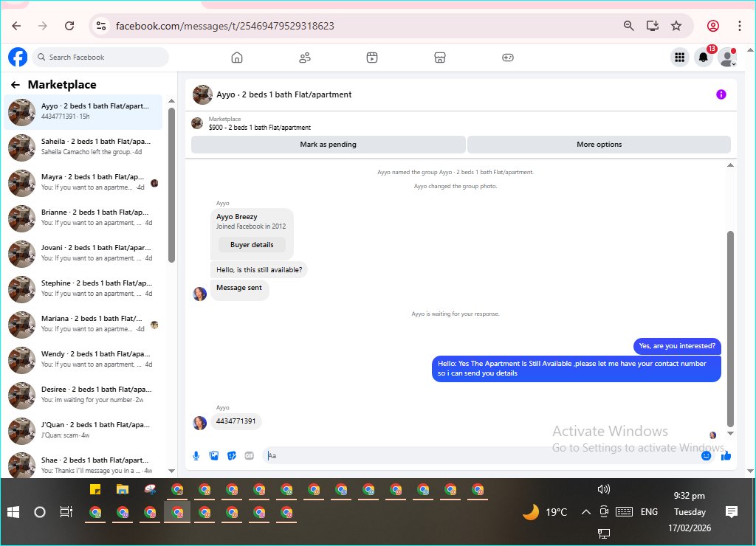Open the emoji picker in message box

pos(706,455)
